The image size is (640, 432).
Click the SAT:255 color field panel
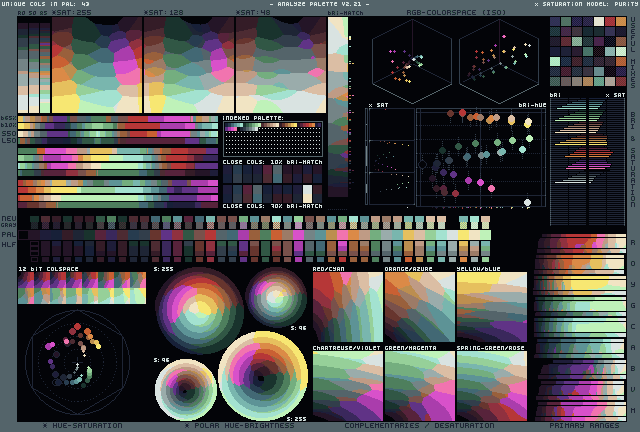pos(96,62)
